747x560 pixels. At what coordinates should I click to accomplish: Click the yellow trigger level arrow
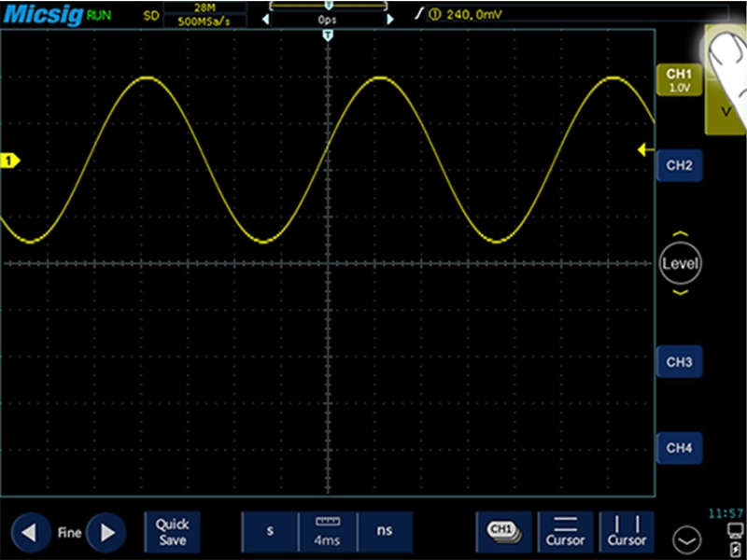tap(643, 149)
